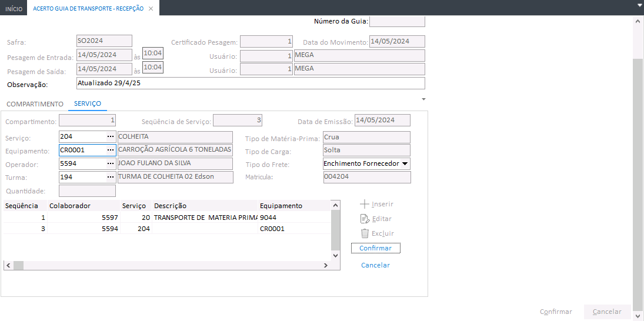Click the bottom Confirmar button
The height and width of the screenshot is (321, 644).
(x=556, y=312)
